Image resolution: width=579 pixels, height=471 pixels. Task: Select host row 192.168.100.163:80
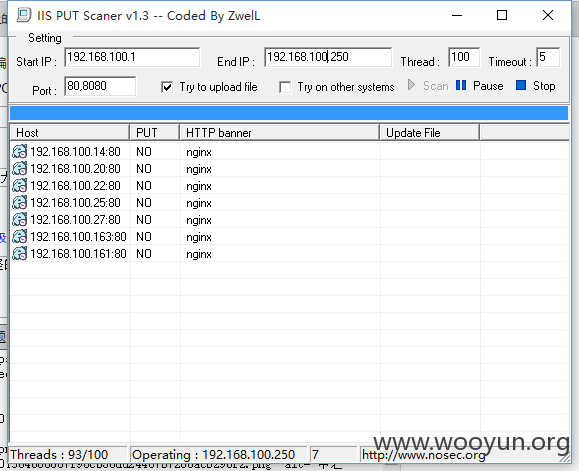pyautogui.click(x=290, y=236)
